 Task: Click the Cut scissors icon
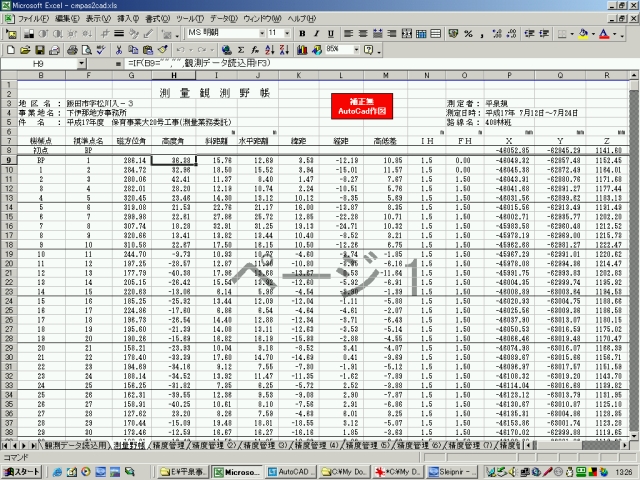click(x=120, y=48)
